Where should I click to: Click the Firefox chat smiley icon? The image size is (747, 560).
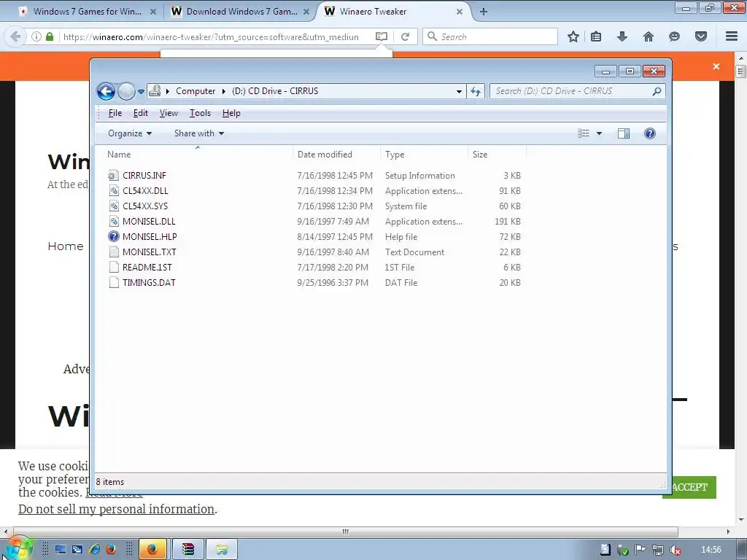pos(674,36)
